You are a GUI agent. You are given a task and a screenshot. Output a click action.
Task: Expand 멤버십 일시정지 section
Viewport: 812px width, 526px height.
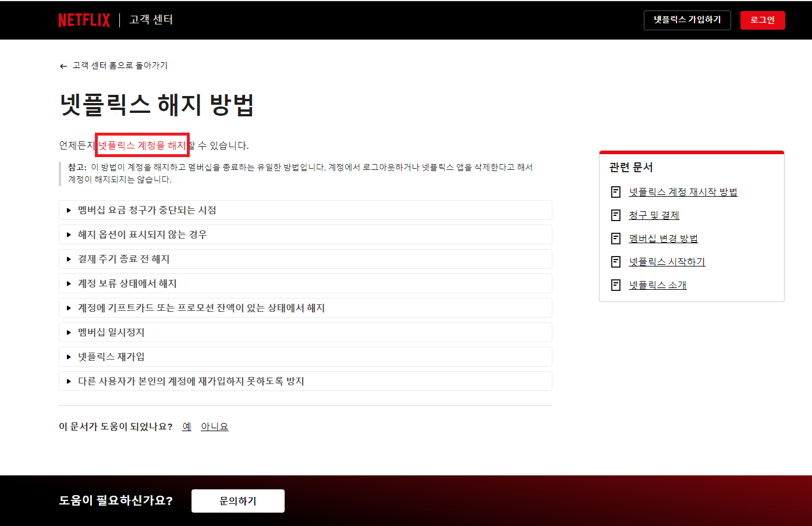[306, 332]
